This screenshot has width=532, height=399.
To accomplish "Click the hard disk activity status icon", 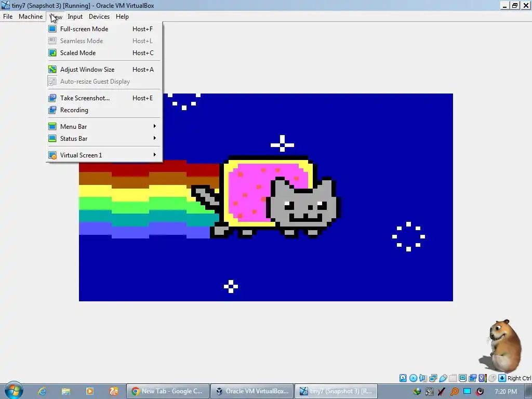I will (403, 378).
